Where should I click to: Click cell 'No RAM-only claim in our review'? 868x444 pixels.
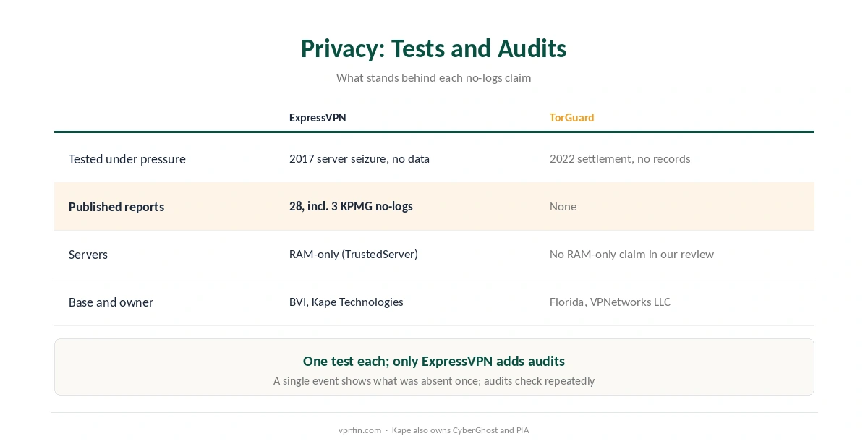coord(631,254)
